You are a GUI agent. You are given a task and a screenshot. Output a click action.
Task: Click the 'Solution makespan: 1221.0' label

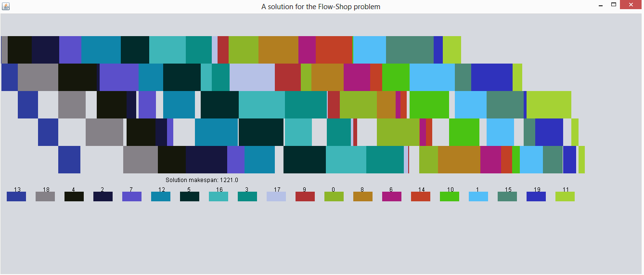tap(202, 180)
